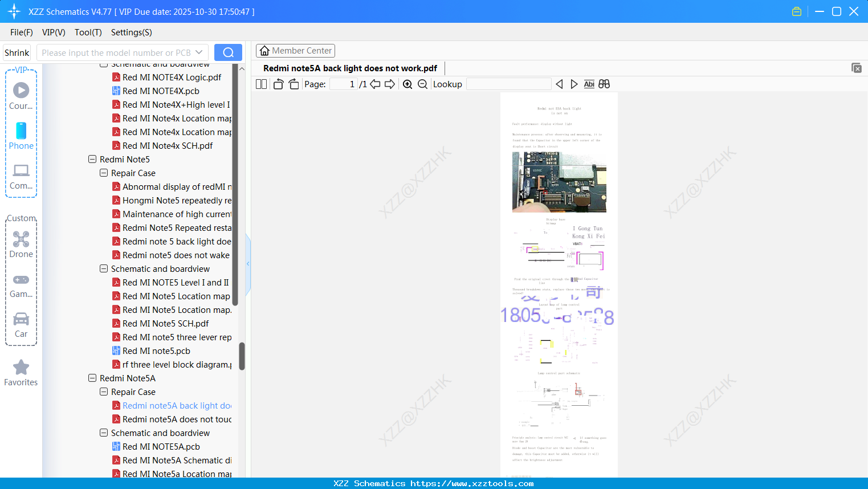Open rf three level block diagram file
Viewport: 868px width, 489px height.
point(172,365)
